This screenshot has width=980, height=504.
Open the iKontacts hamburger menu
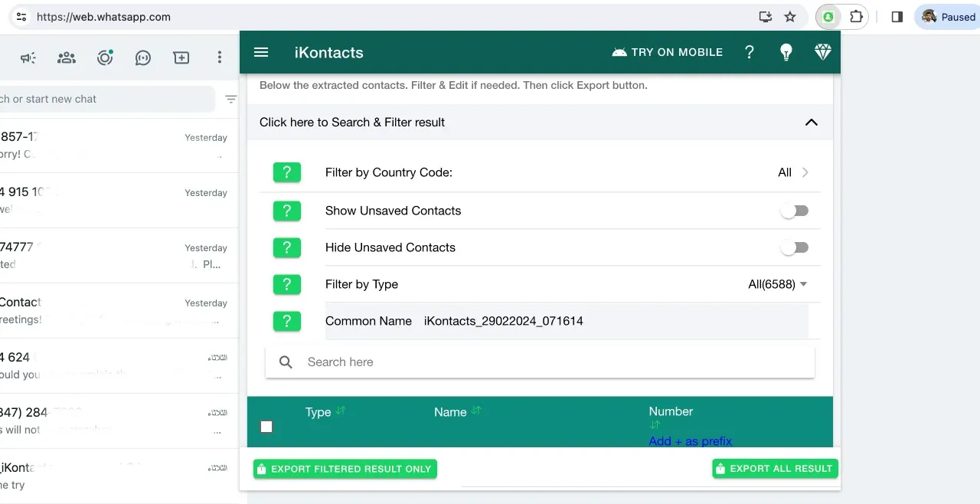pyautogui.click(x=261, y=52)
